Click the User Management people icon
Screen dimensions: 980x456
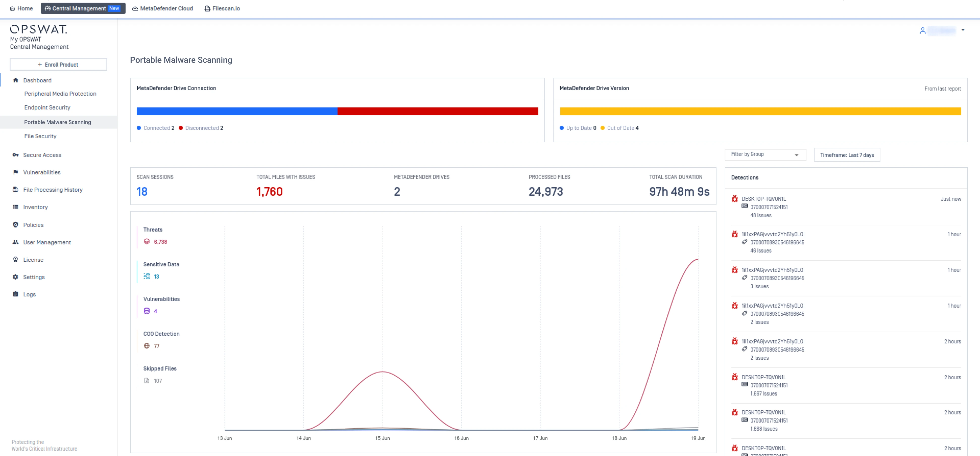pos(16,242)
